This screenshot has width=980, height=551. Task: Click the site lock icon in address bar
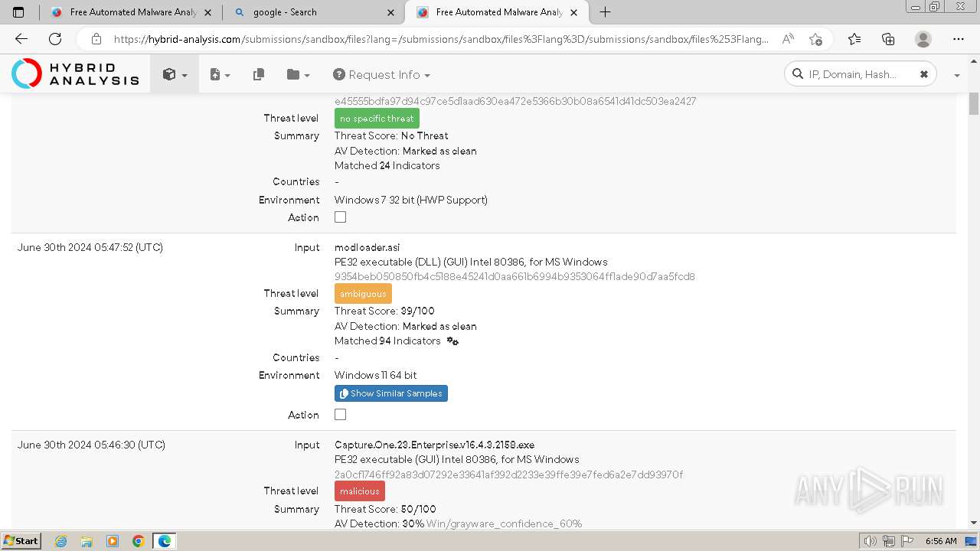(96, 39)
